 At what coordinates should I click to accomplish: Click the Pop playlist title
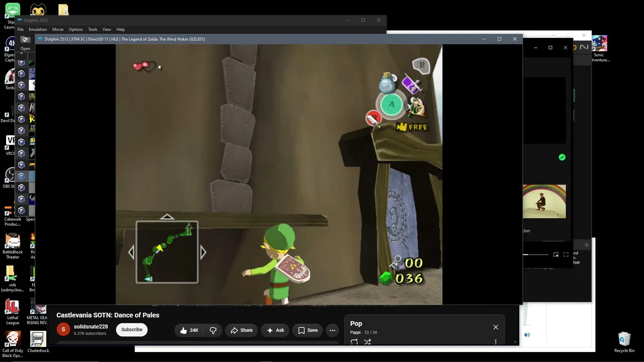coord(356,324)
